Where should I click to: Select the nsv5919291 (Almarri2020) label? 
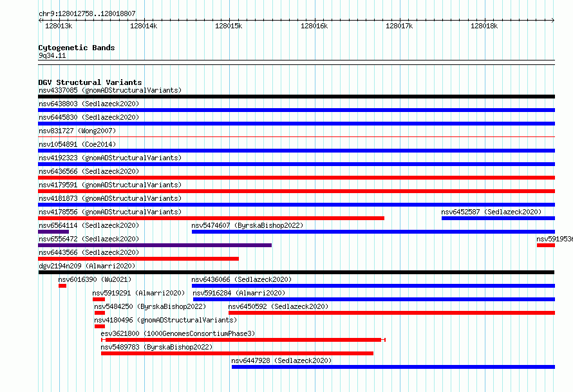[138, 293]
